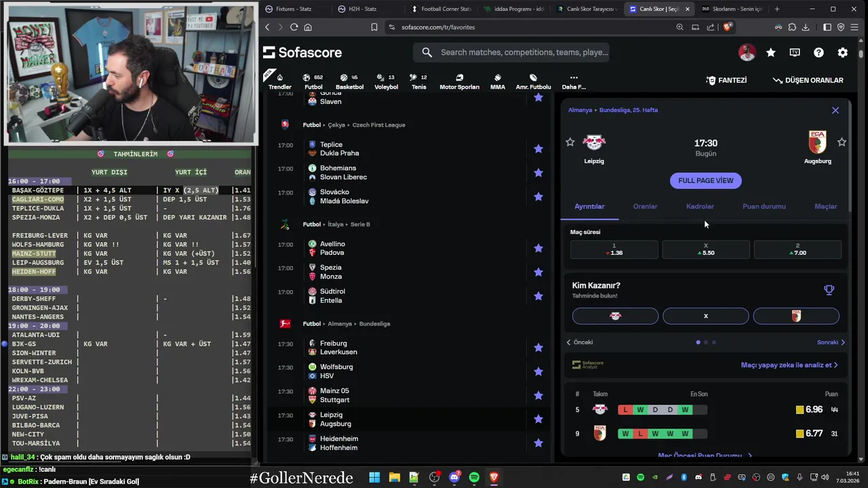The width and height of the screenshot is (868, 488).
Task: Switch to the Oranlar tab
Action: (645, 206)
